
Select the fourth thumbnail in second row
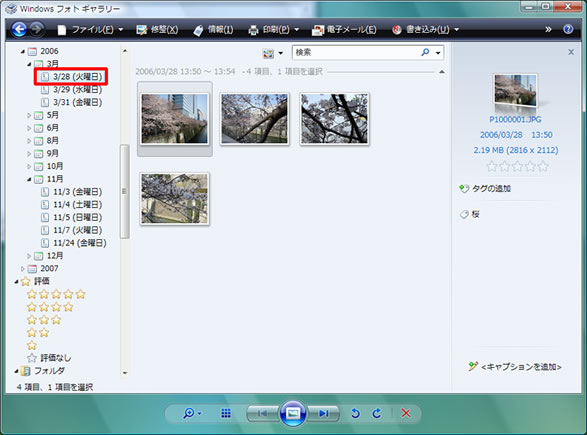click(x=174, y=199)
